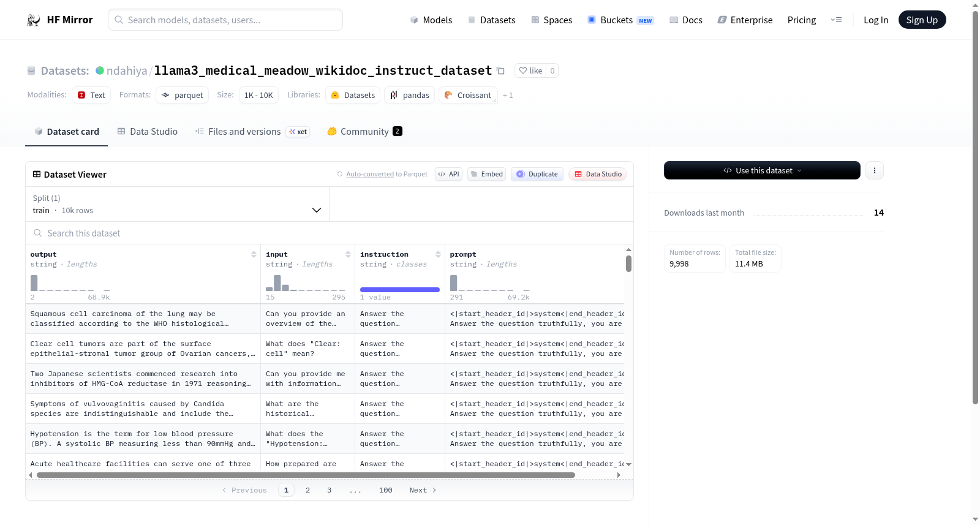
Task: Select the row starting "Two Japanese scientists"
Action: [x=325, y=379]
